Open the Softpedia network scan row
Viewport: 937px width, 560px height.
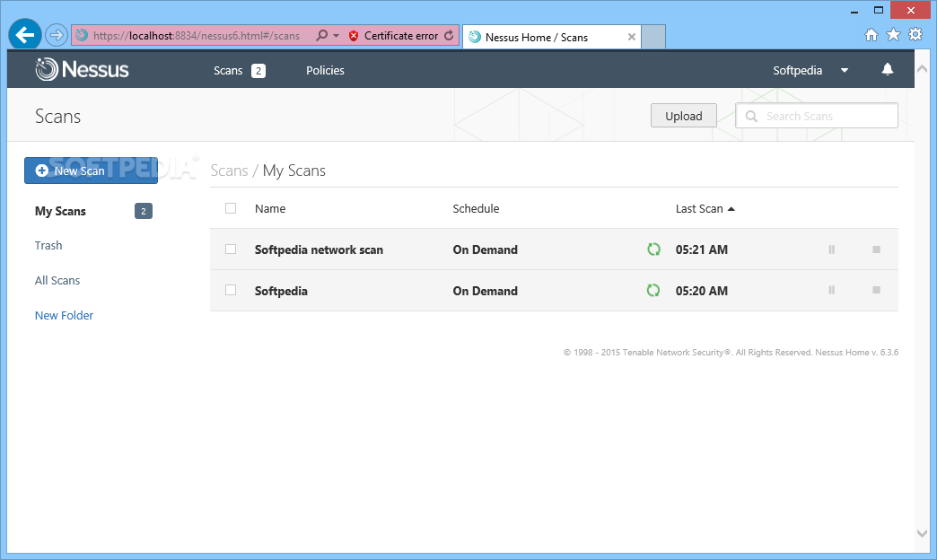point(554,249)
